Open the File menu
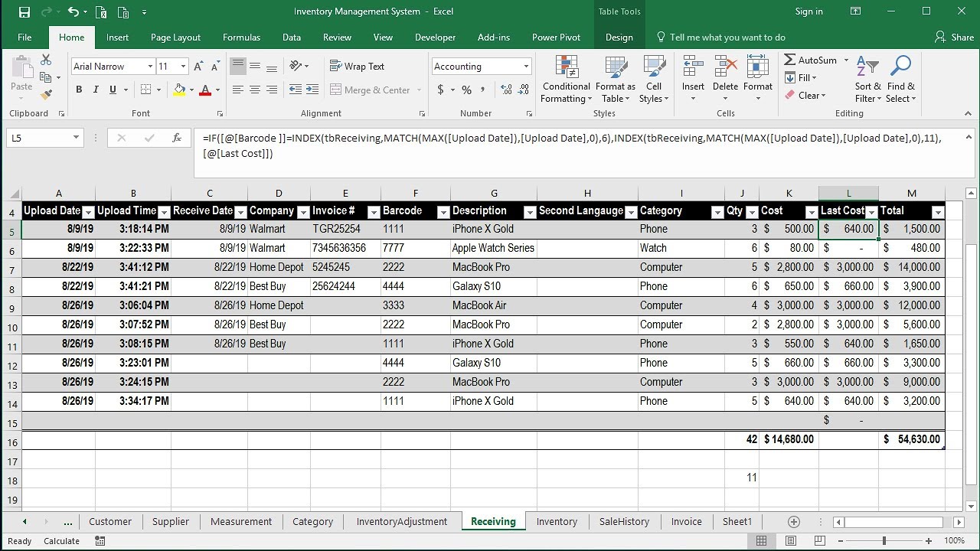The width and height of the screenshot is (980, 551). coord(24,37)
